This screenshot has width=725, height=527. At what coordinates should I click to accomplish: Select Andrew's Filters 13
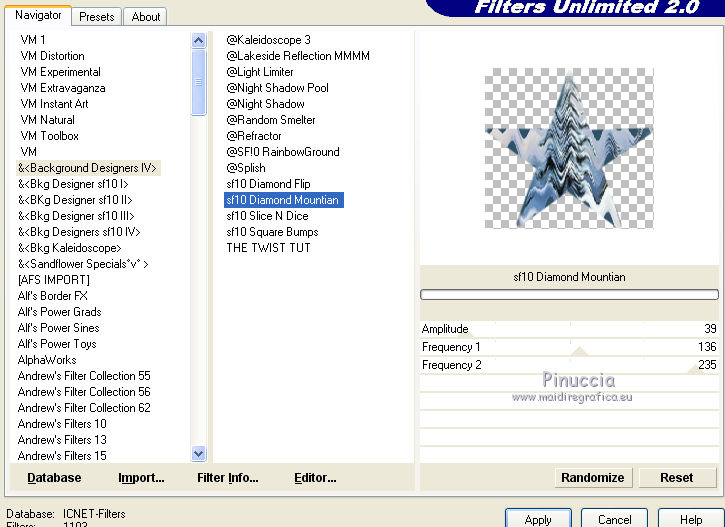point(62,440)
